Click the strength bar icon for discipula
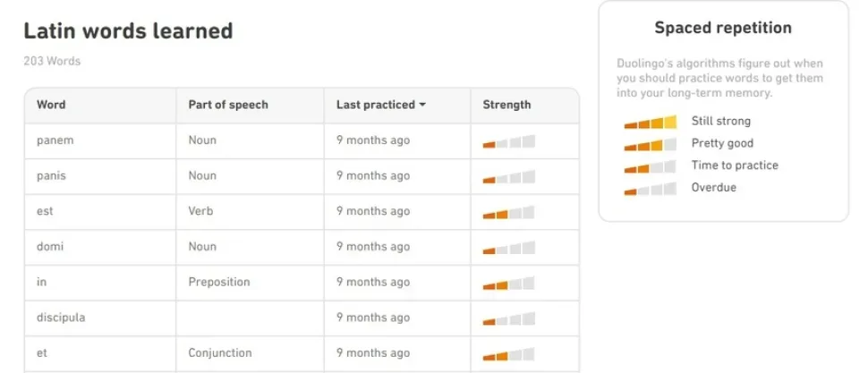 tap(509, 318)
